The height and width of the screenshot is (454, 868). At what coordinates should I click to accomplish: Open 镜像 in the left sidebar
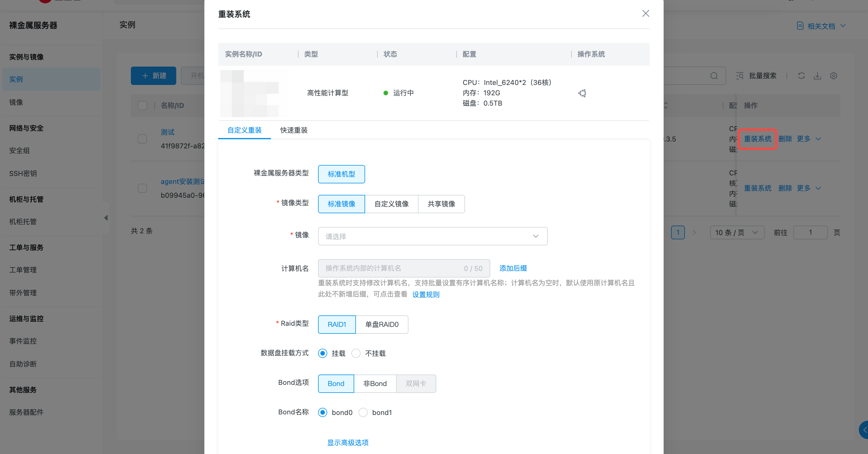pyautogui.click(x=16, y=102)
